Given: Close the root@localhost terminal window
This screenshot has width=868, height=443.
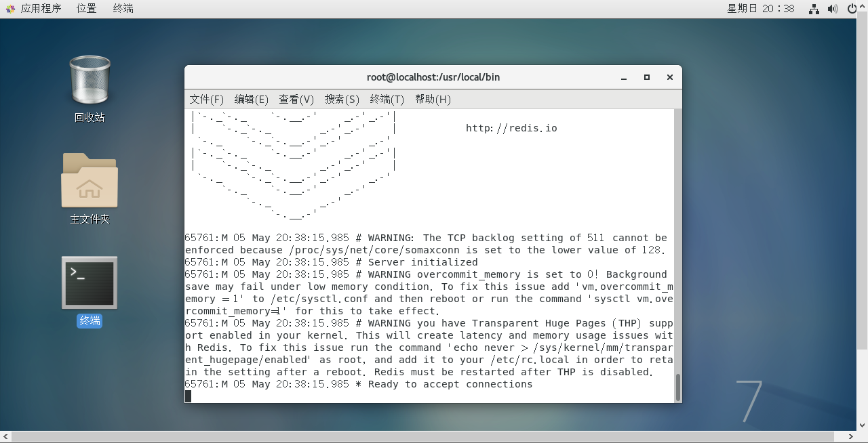Looking at the screenshot, I should click(670, 77).
